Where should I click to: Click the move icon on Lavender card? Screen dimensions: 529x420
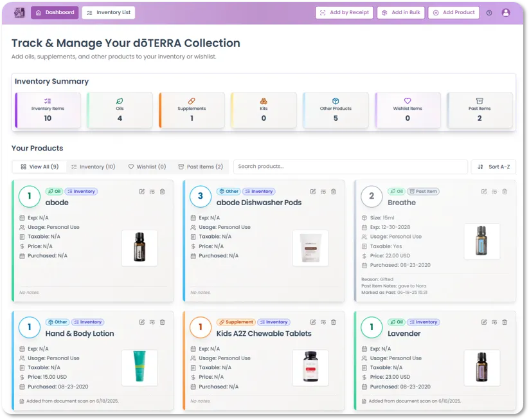pyautogui.click(x=494, y=322)
